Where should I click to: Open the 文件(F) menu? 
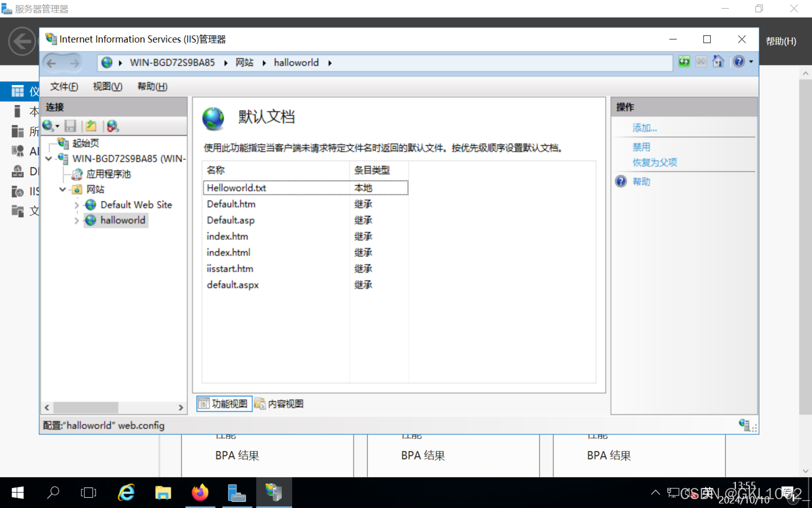(x=64, y=87)
